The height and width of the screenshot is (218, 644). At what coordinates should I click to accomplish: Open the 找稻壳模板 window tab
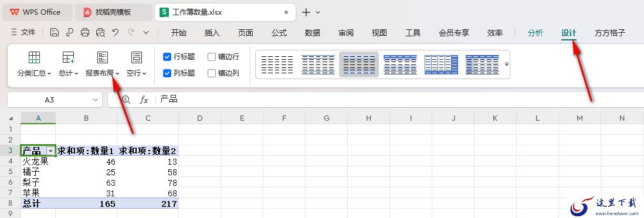[x=113, y=12]
